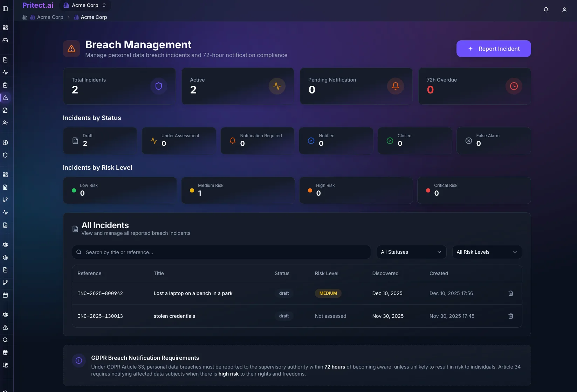Screen dimensions: 577x392
Task: Click draft badge in laptop incident row
Action: click(x=284, y=293)
